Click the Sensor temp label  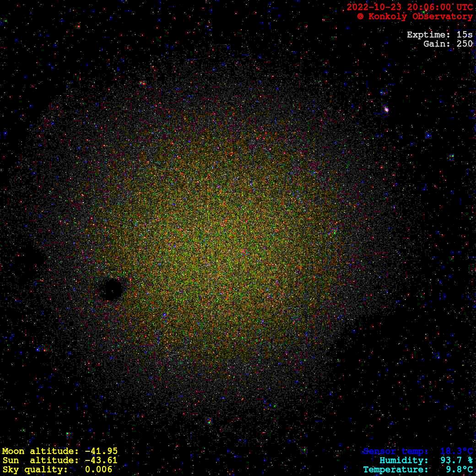[395, 451]
